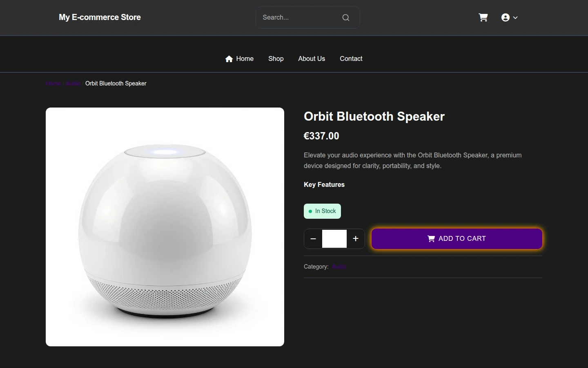Go to the About Us page
588x368 pixels.
coord(312,59)
